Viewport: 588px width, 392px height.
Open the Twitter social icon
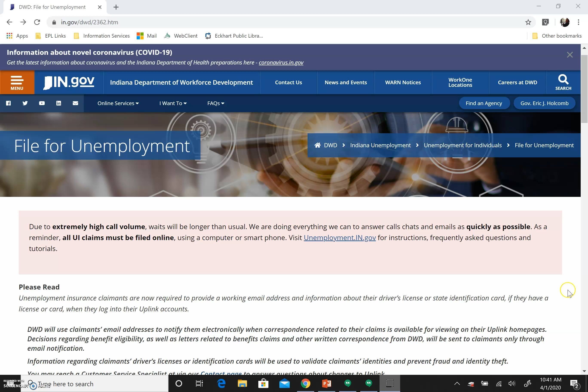click(25, 103)
